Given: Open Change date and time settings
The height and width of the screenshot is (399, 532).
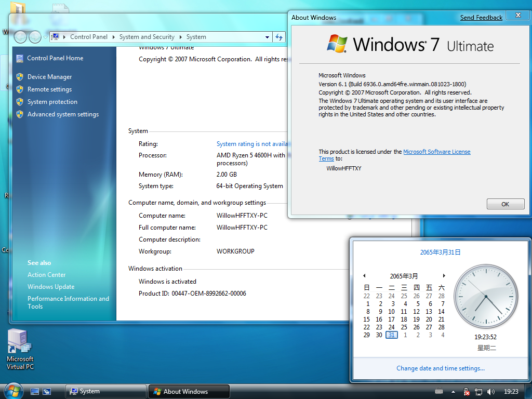Looking at the screenshot, I should click(441, 368).
